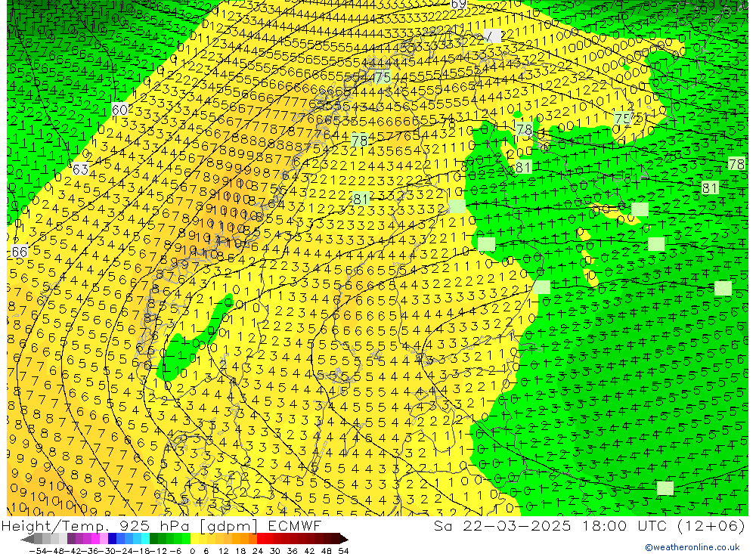Click the ©weatheronline.co.uk link
756x554 pixels.
pos(692,547)
